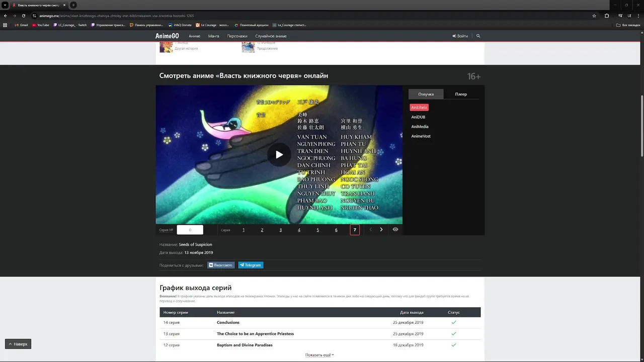Bookmark this page with star icon
The image size is (644, 362).
coord(594,16)
